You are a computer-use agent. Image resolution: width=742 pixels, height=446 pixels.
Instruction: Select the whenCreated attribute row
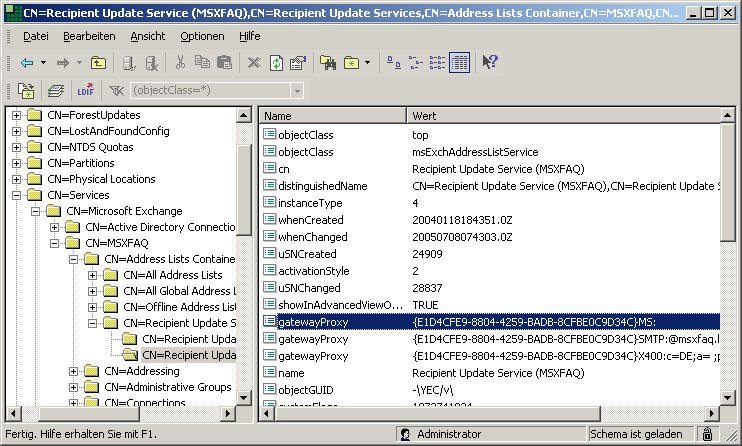click(x=489, y=220)
